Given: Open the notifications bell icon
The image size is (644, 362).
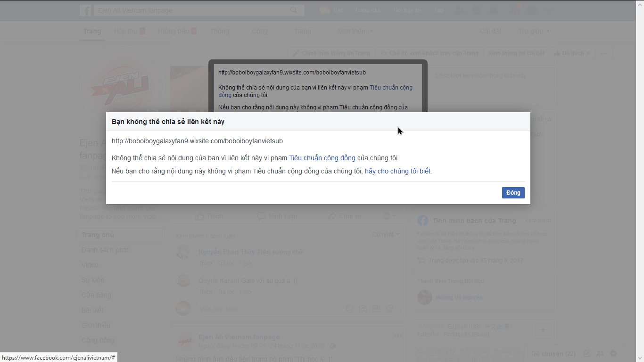Looking at the screenshot, I should [x=494, y=10].
